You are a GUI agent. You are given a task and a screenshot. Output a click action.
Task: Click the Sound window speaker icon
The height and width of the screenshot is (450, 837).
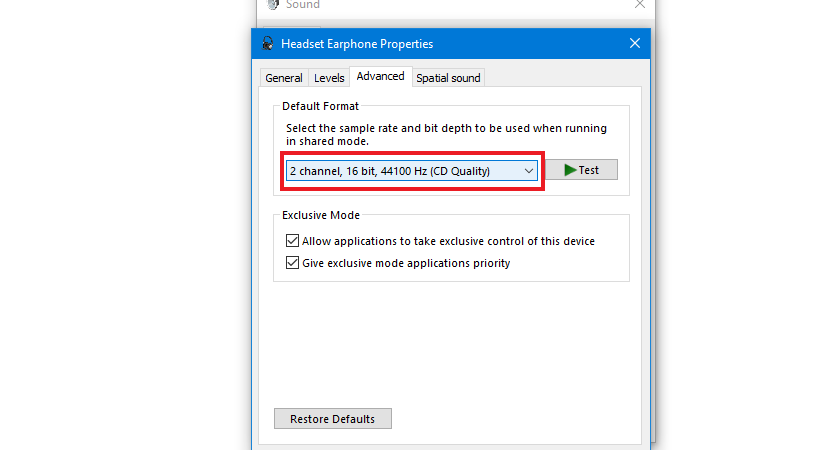tap(273, 4)
